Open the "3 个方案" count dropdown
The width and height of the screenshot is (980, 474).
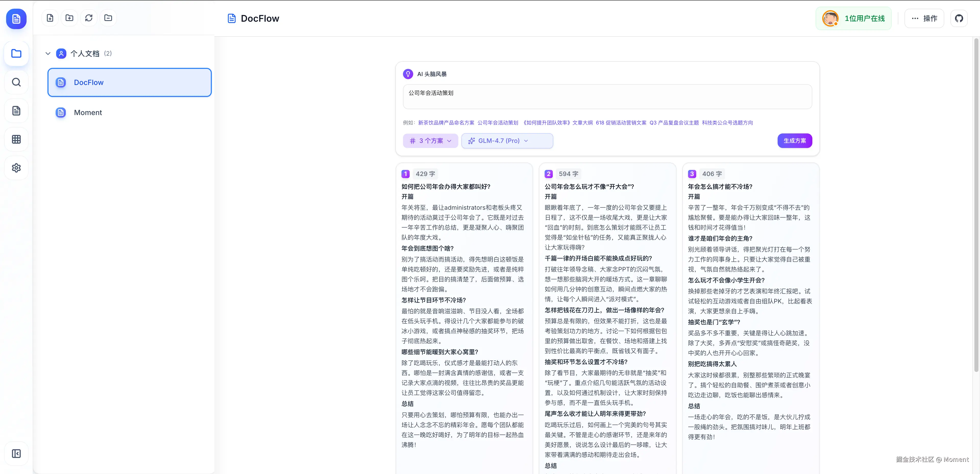pyautogui.click(x=430, y=141)
